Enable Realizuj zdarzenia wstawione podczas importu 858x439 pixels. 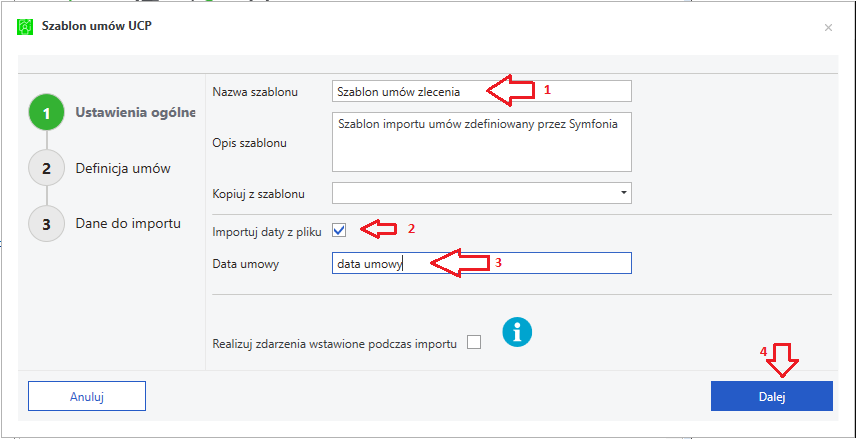click(474, 343)
